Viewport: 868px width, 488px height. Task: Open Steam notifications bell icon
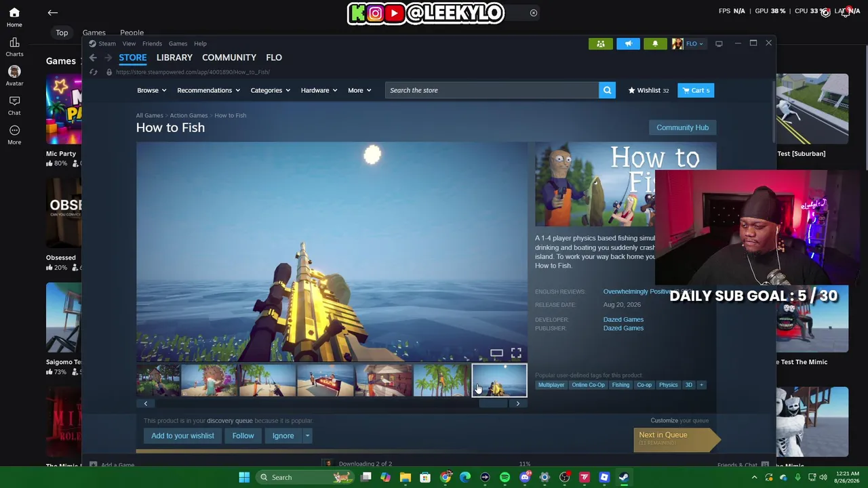[655, 44]
